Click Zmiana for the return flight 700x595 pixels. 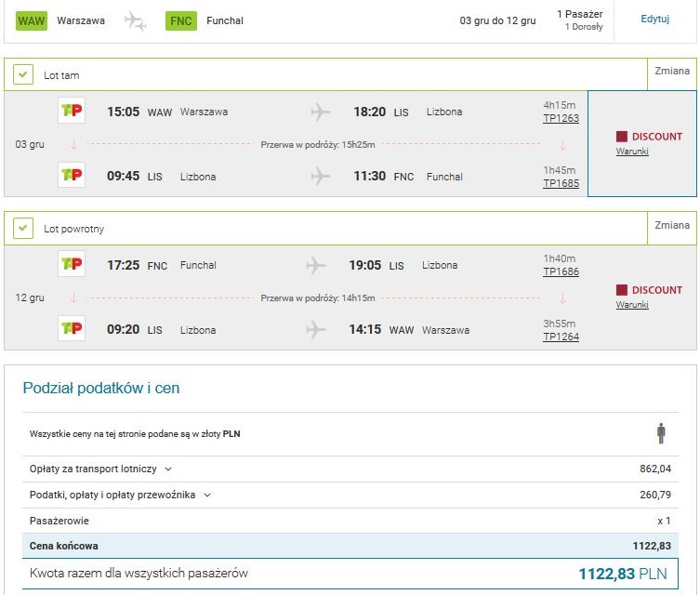(x=672, y=225)
